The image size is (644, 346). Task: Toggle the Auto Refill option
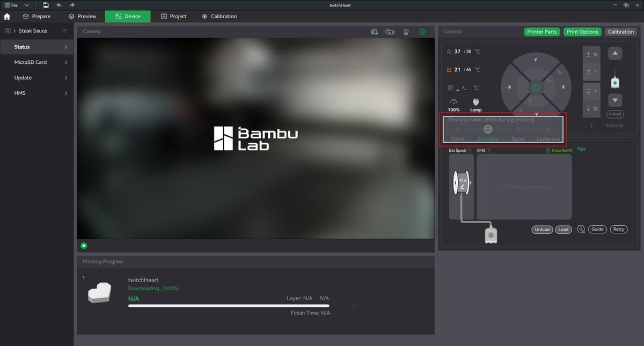click(558, 150)
